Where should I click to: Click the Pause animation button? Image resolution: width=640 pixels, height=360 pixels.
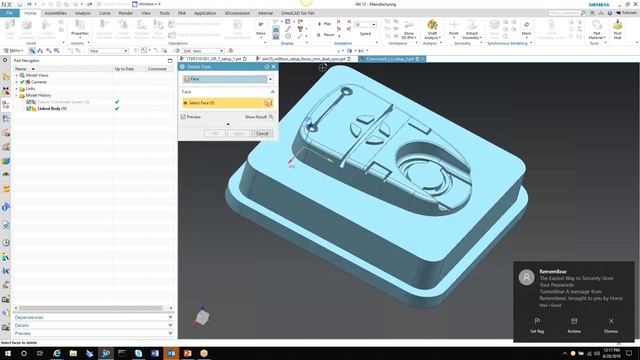(325, 35)
